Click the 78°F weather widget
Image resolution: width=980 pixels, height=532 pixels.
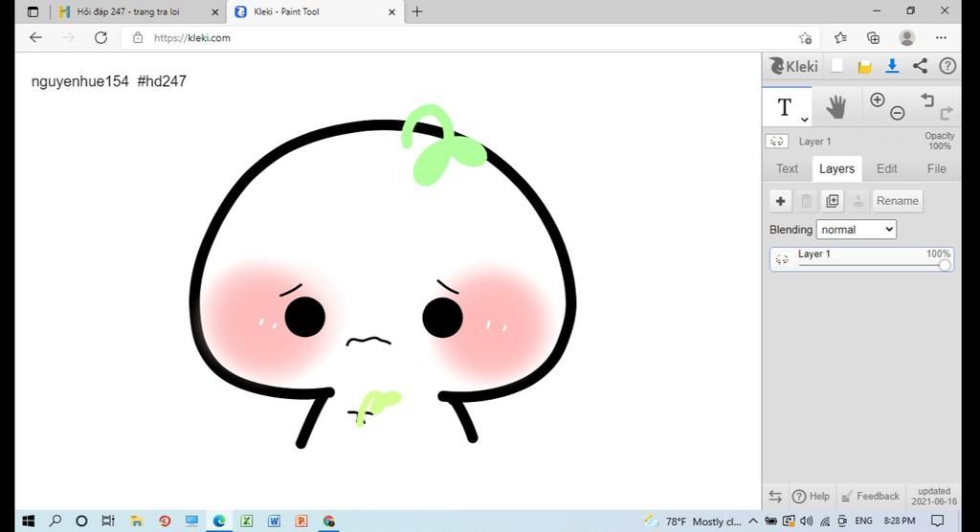pos(693,521)
